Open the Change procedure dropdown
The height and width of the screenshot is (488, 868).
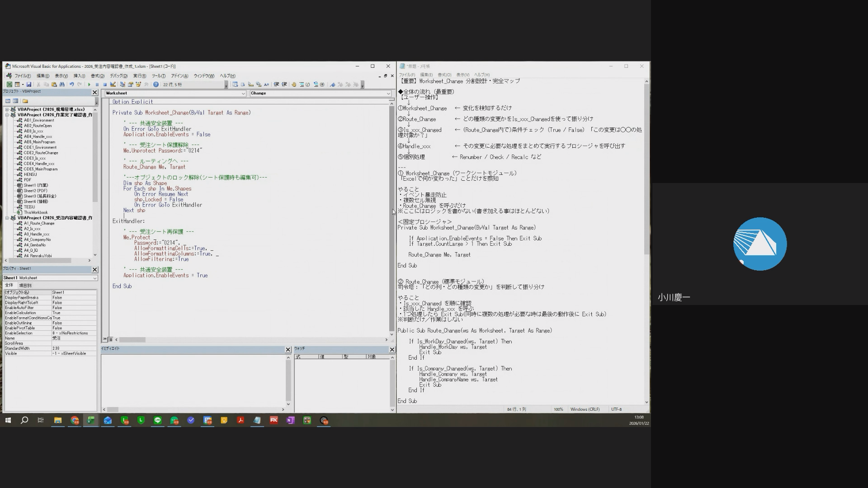[388, 94]
